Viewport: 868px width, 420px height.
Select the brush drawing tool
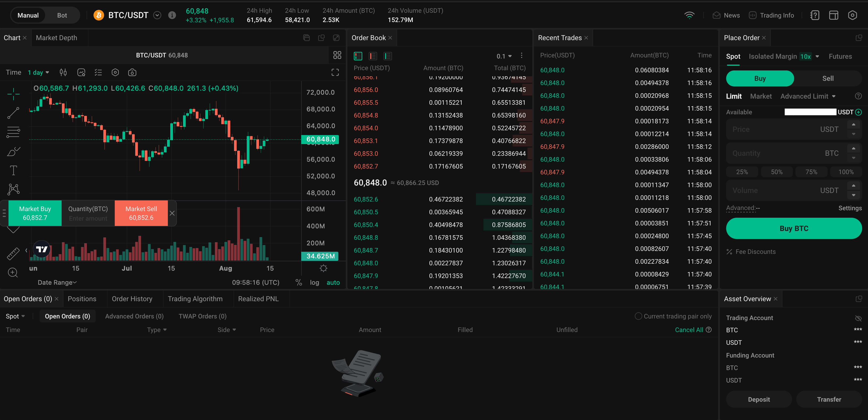13,152
